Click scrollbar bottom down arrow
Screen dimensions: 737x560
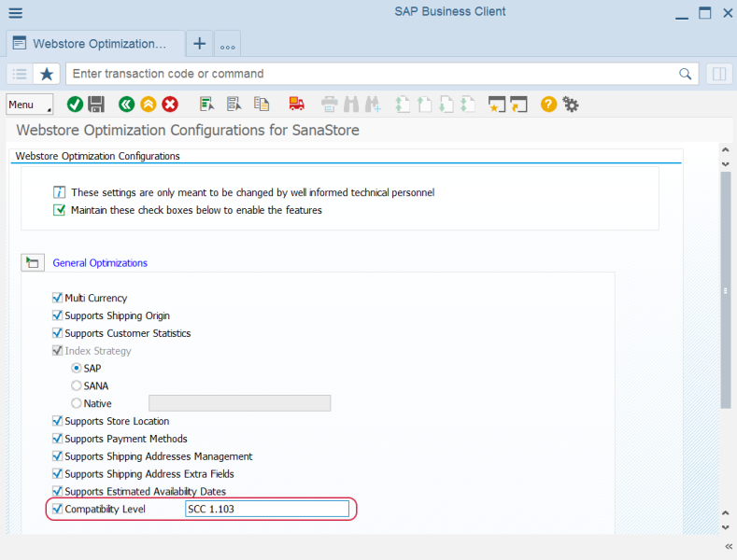(x=725, y=527)
